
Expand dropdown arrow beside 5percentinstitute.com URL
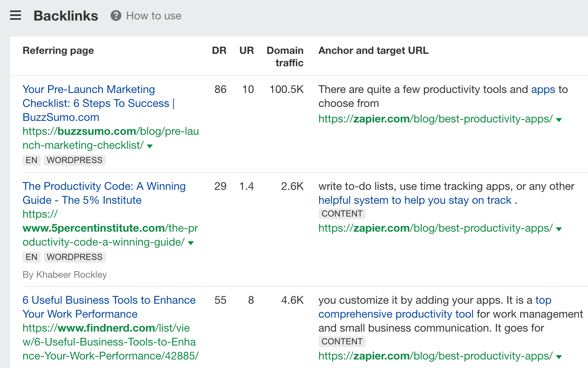[191, 243]
